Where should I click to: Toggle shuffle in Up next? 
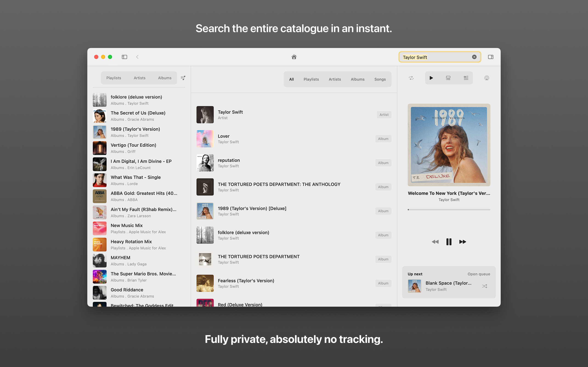(484, 286)
